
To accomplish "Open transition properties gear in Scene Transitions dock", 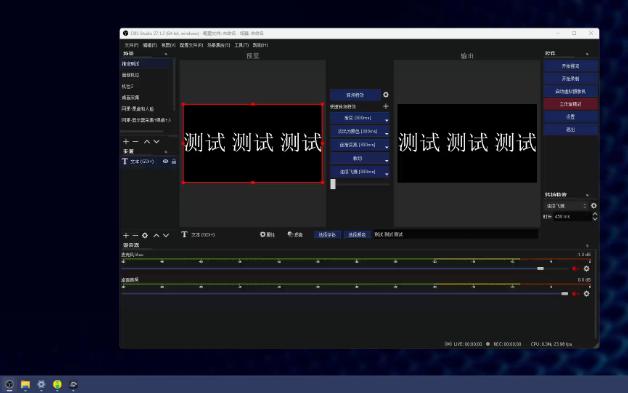I will [x=594, y=206].
